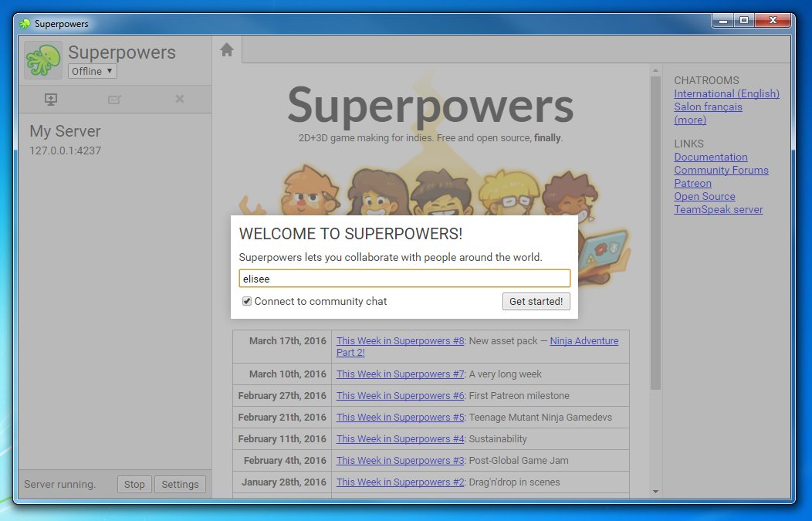Open the Community Forums link
This screenshot has width=812, height=521.
click(721, 170)
